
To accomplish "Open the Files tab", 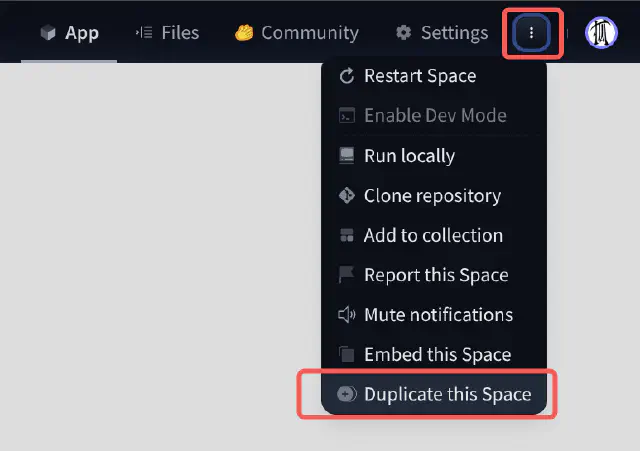I will (167, 33).
